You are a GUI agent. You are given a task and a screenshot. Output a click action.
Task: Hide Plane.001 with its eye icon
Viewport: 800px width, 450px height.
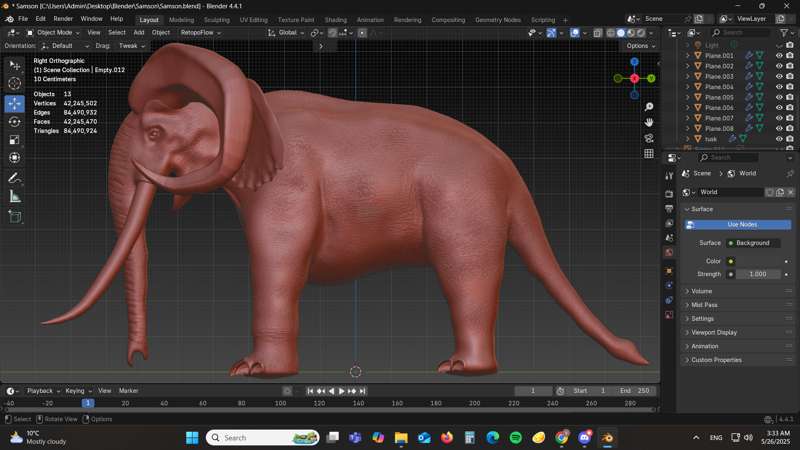[779, 55]
